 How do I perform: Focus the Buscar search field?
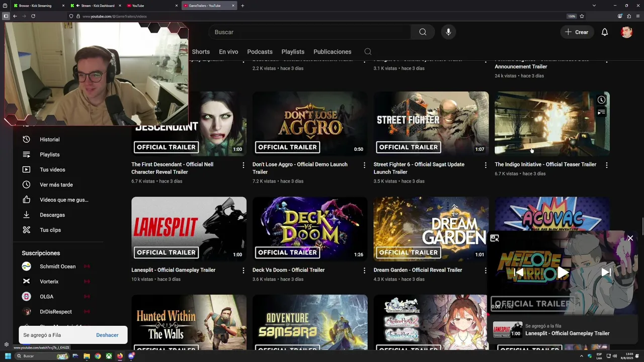coord(310,32)
